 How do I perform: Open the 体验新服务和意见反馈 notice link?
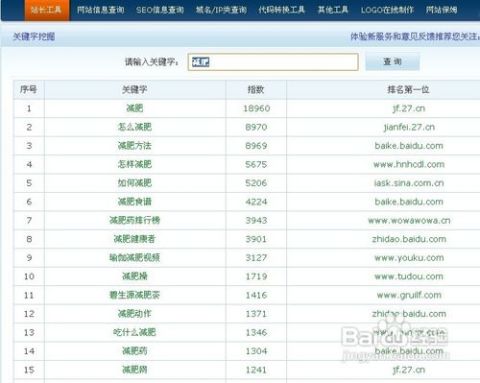(415, 36)
